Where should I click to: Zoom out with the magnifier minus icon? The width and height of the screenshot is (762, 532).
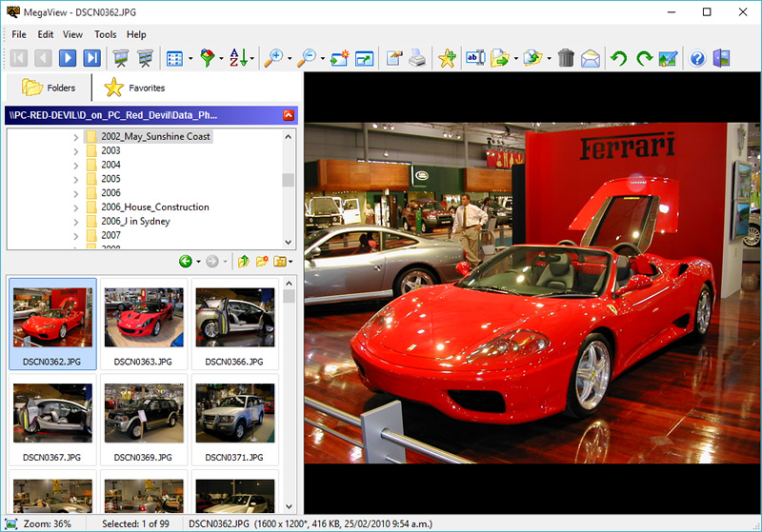tap(307, 58)
